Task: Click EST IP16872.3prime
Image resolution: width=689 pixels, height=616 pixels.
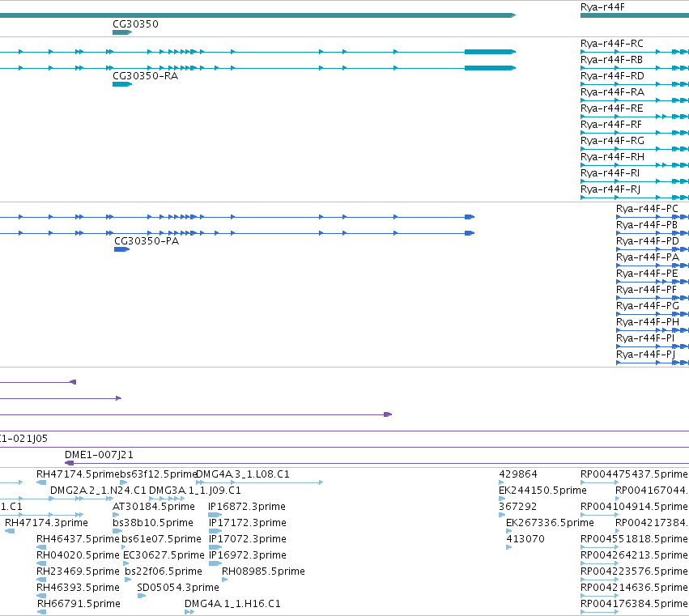Action: click(247, 507)
